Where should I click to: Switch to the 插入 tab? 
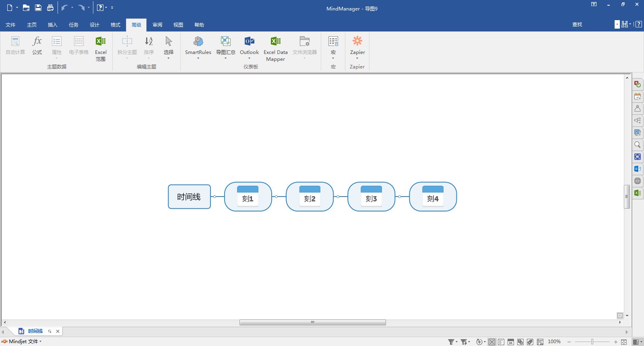click(x=53, y=25)
